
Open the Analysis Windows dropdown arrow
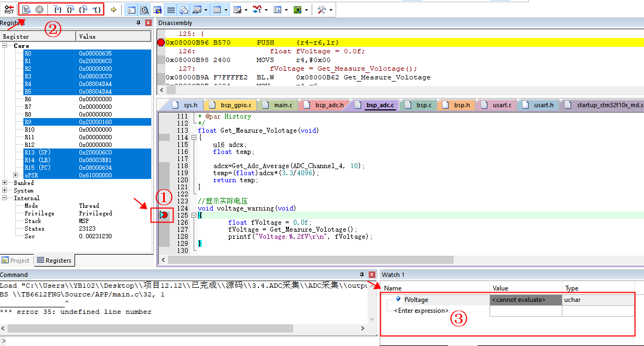tap(266, 10)
